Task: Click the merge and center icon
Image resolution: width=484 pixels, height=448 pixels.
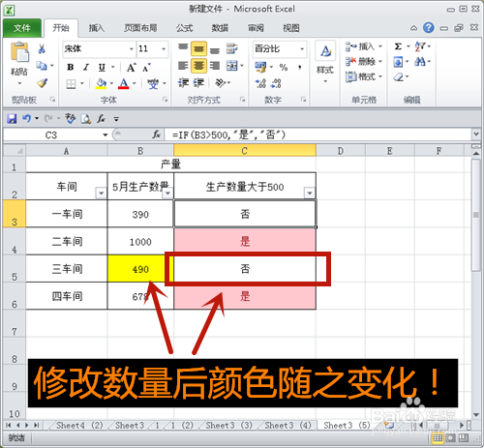Action: coord(232,66)
